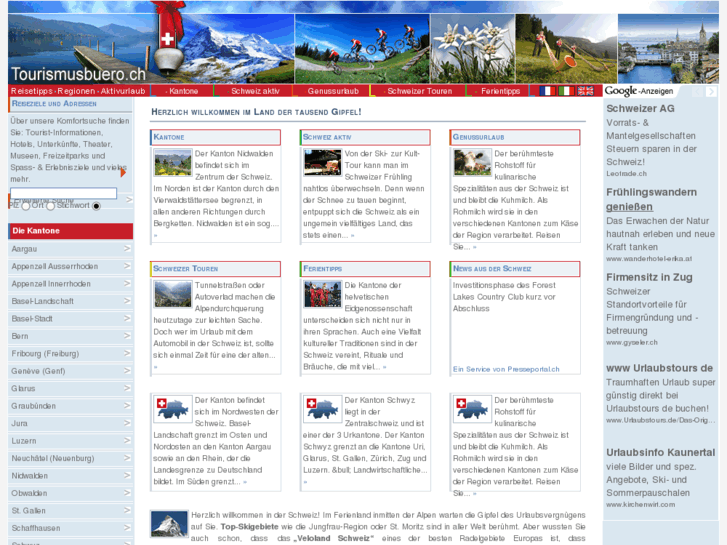Open the Glarus canton entry

(x=70, y=389)
